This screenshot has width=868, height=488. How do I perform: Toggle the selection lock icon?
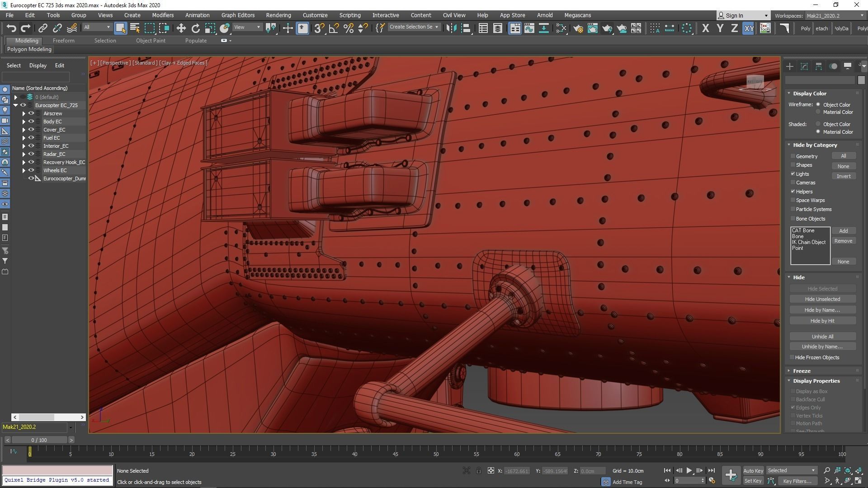pyautogui.click(x=478, y=471)
